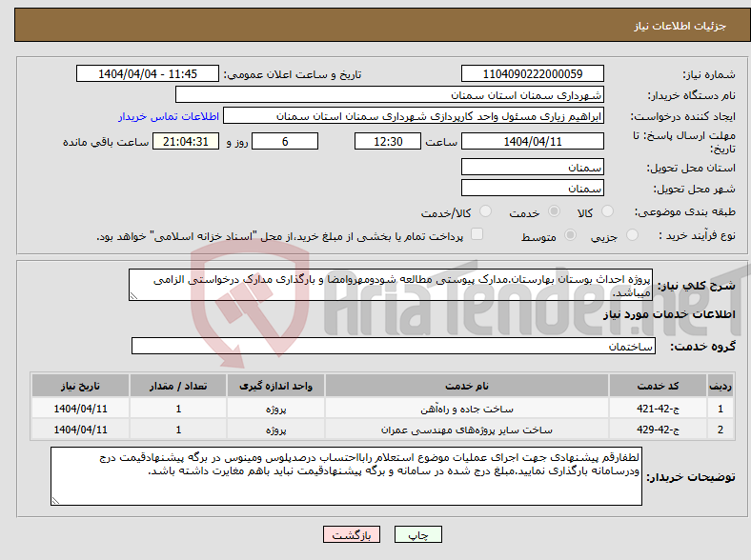This screenshot has height=560, width=751.
Task: Click the quantity cell in row 2
Action: [x=178, y=430]
